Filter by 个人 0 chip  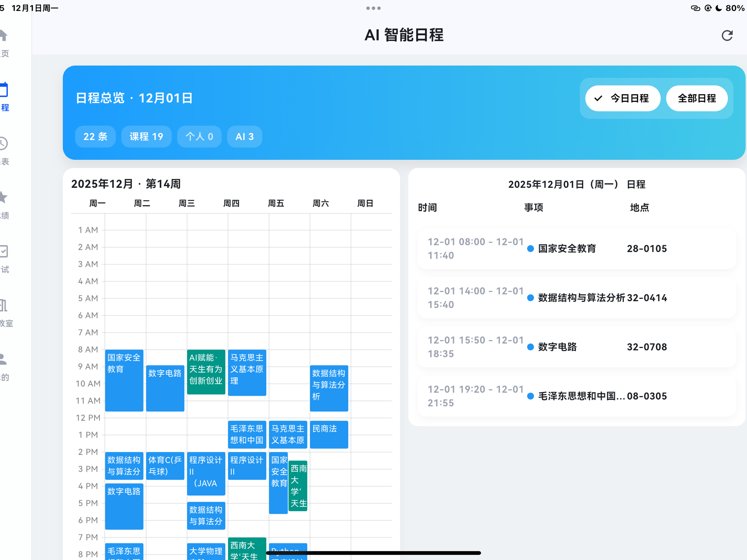(199, 136)
